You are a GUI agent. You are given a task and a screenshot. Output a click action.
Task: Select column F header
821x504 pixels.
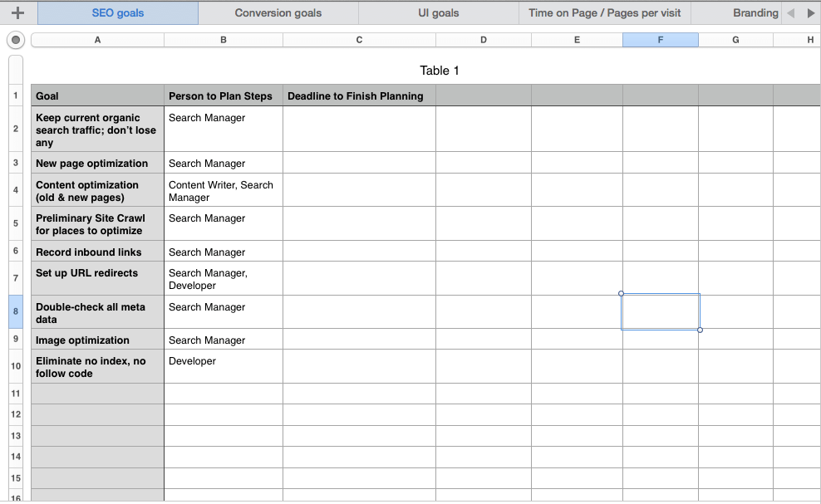pos(661,40)
